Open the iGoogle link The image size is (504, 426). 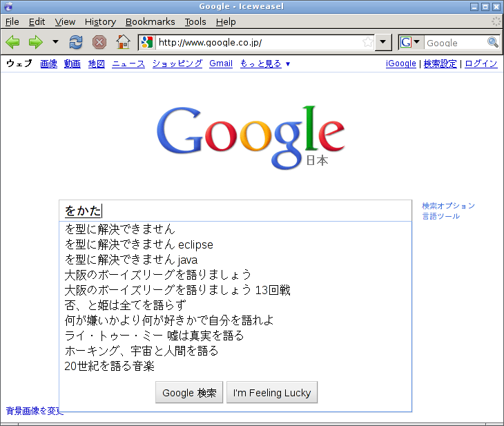pos(401,64)
